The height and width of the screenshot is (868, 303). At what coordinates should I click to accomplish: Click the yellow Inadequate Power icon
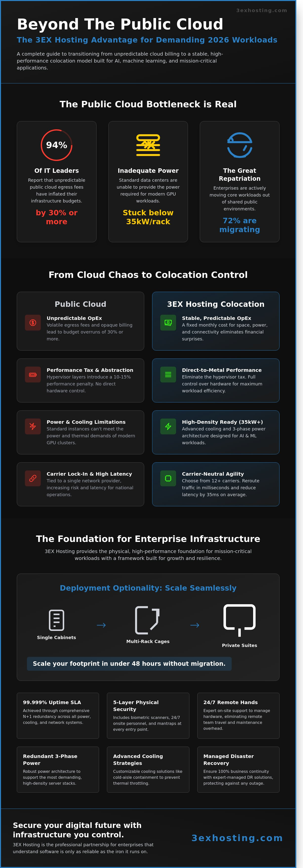pos(148,145)
